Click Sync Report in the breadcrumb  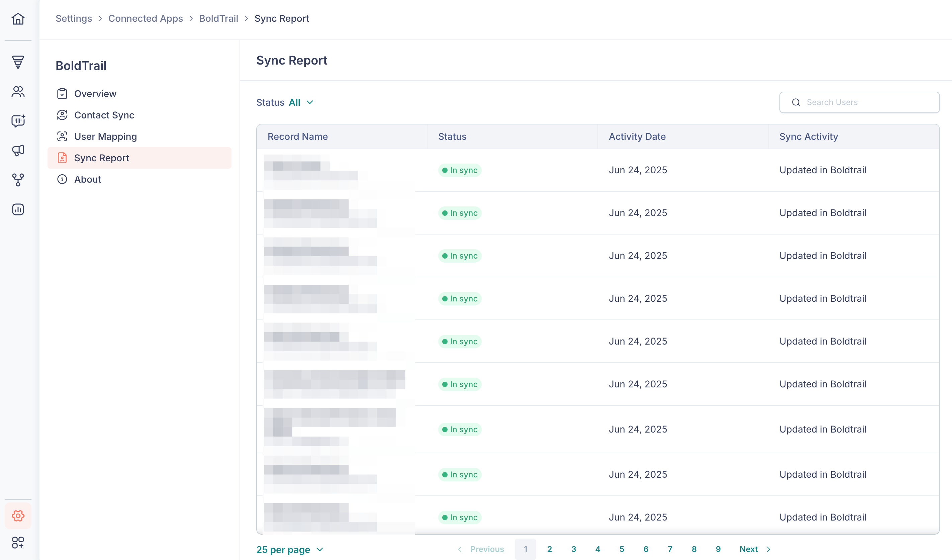[x=282, y=18]
